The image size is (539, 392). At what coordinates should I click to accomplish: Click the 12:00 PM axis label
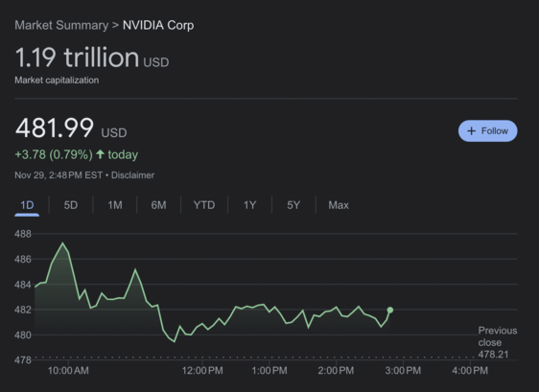coord(202,370)
